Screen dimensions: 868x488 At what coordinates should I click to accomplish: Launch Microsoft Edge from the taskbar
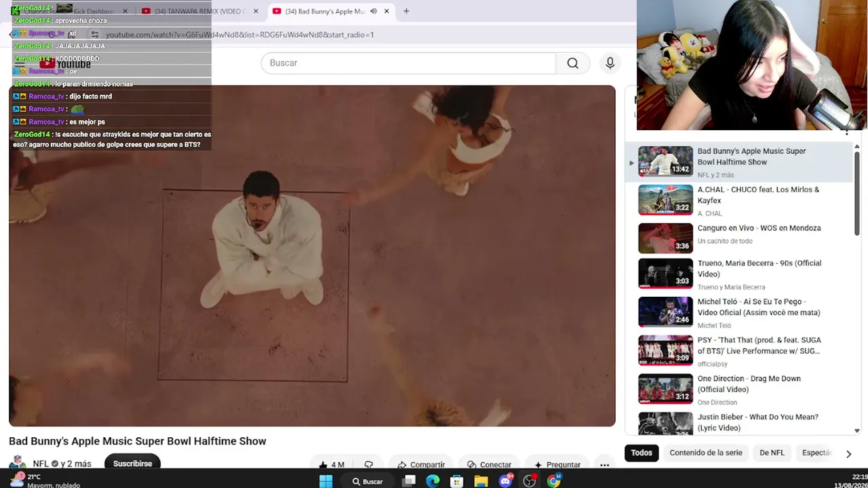433,481
